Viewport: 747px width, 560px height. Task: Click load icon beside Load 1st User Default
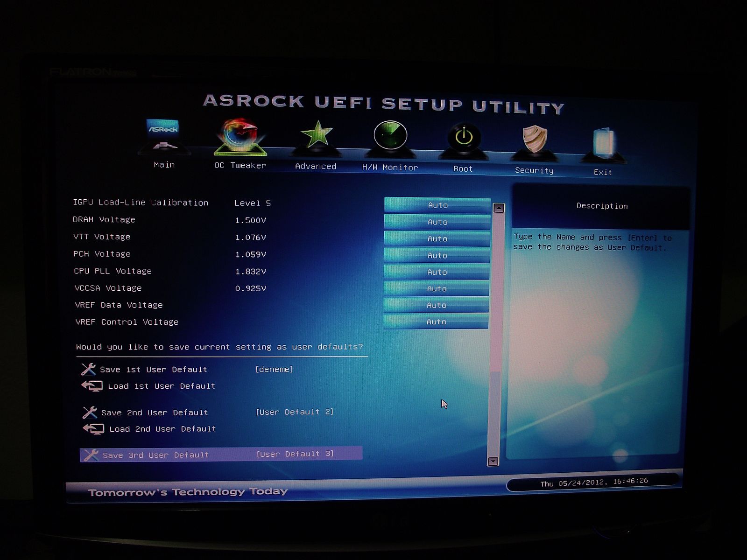(92, 385)
